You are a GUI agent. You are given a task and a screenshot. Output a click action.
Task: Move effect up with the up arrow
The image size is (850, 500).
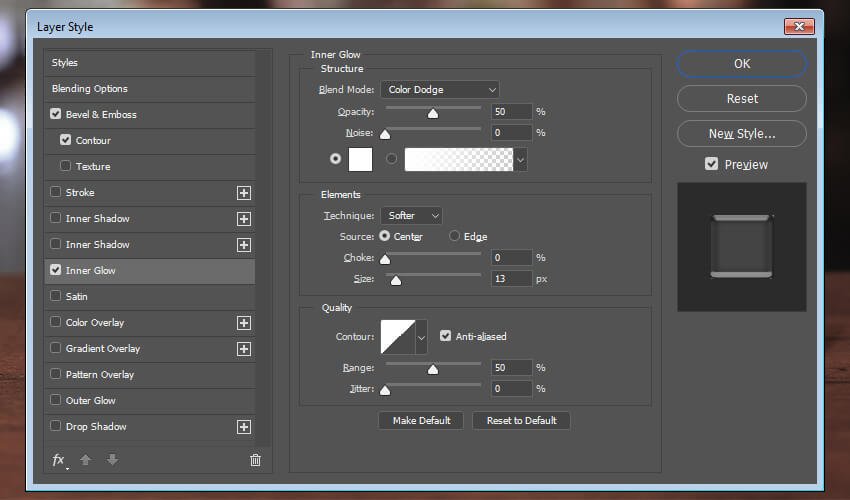(x=86, y=460)
